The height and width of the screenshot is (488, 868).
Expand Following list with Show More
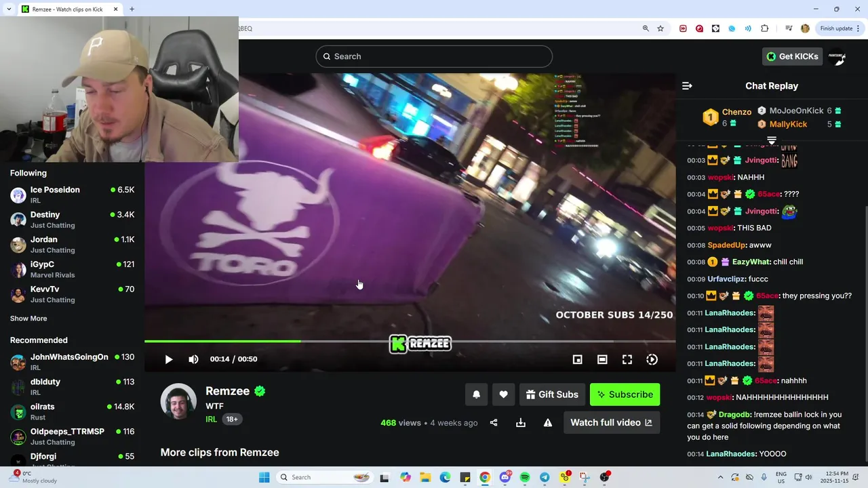[x=28, y=319]
